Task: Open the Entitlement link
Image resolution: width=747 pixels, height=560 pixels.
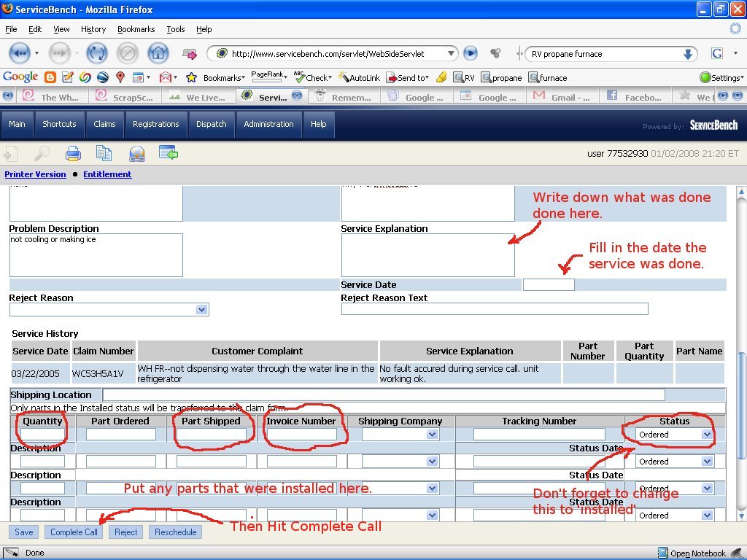Action: 107,174
